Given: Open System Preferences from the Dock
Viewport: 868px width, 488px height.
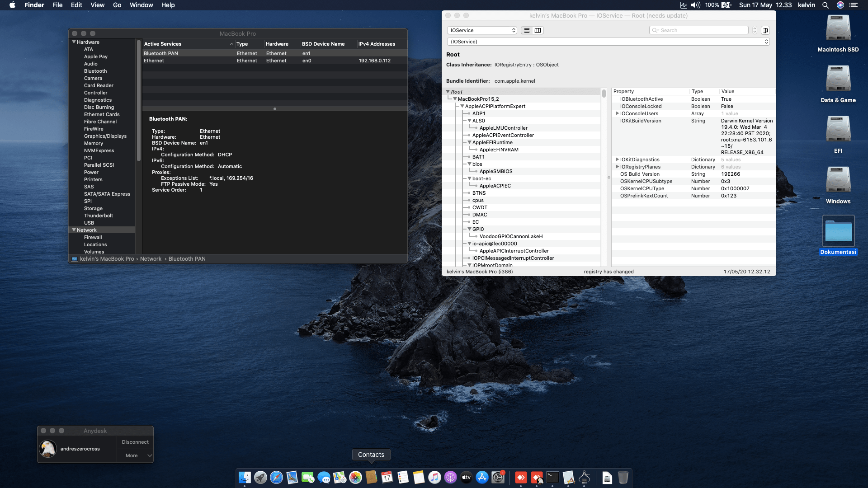Looking at the screenshot, I should [498, 477].
